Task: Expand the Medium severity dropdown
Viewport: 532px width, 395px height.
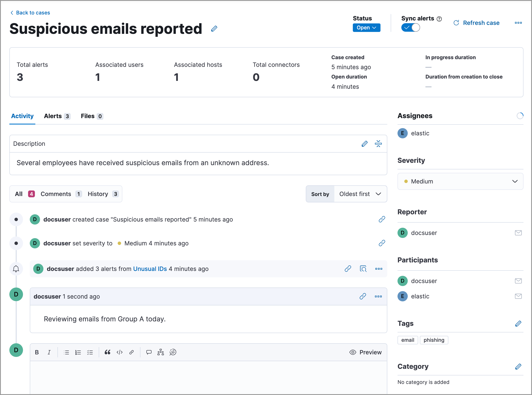Action: [x=460, y=182]
